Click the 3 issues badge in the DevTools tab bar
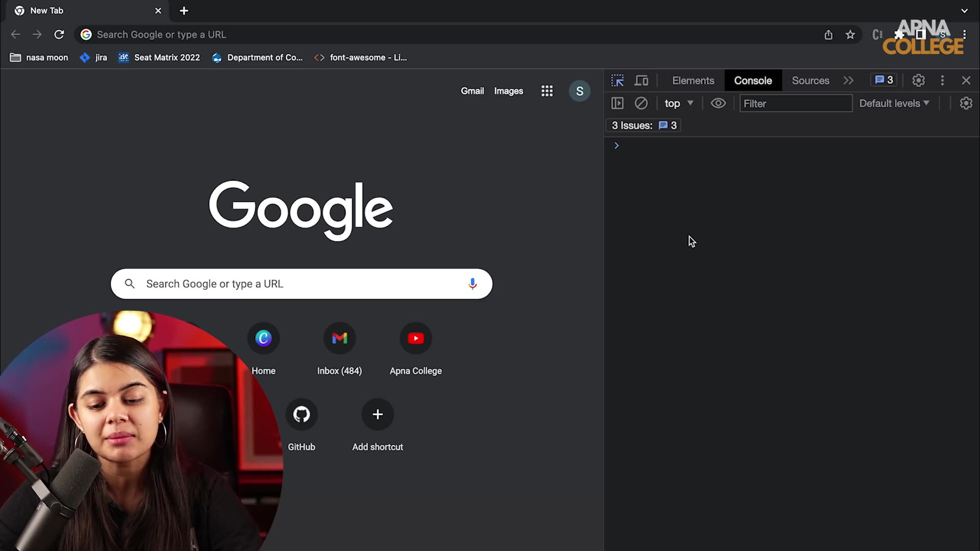The height and width of the screenshot is (551, 980). click(x=884, y=80)
